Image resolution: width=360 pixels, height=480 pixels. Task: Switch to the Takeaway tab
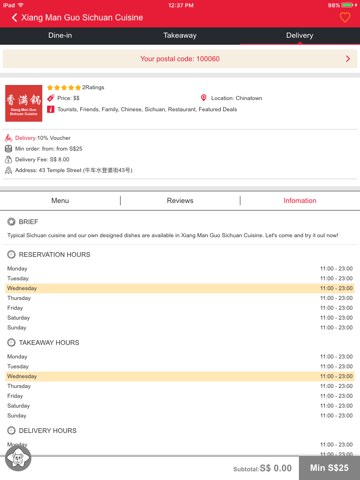tap(180, 35)
